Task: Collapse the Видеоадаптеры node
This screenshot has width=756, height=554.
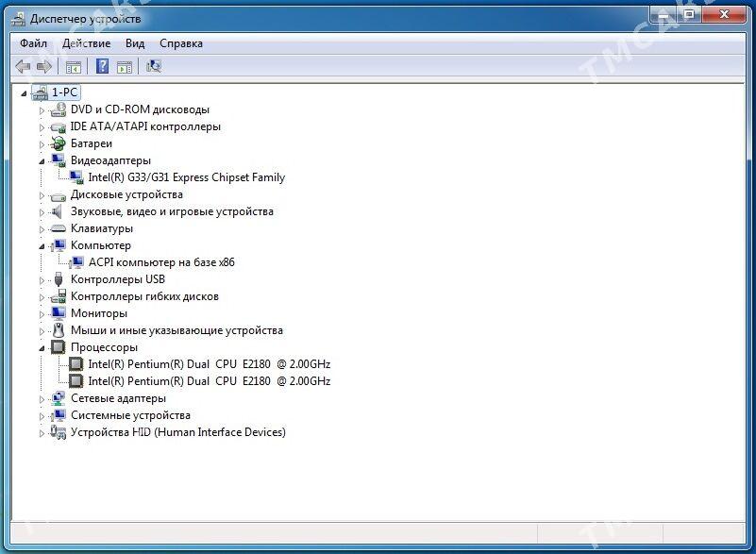Action: (42, 161)
